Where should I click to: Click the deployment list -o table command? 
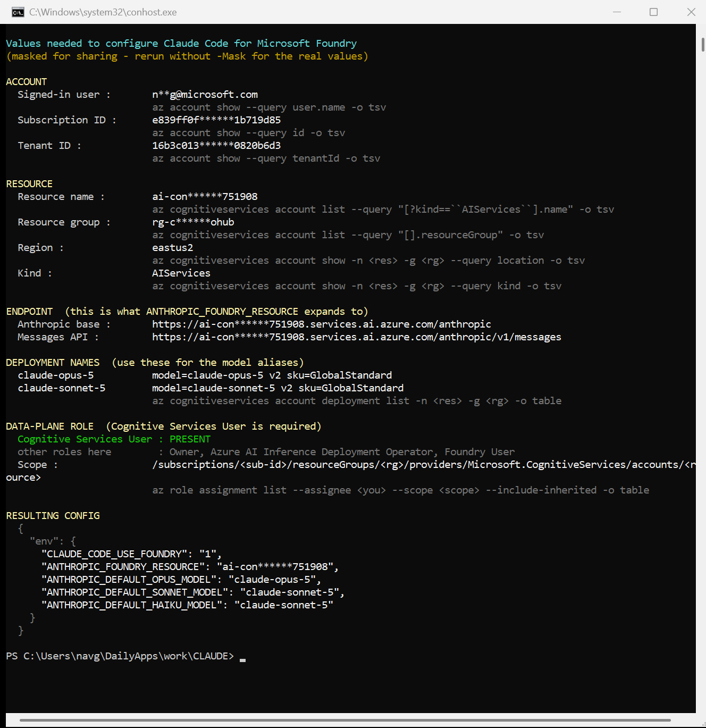pos(357,401)
